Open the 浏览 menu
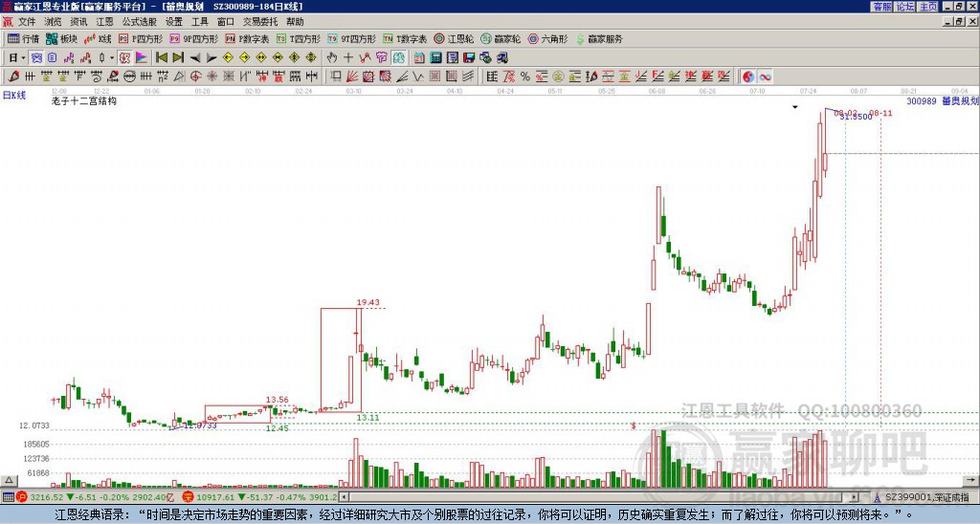Screen dimensions: 980x524 tap(54, 22)
